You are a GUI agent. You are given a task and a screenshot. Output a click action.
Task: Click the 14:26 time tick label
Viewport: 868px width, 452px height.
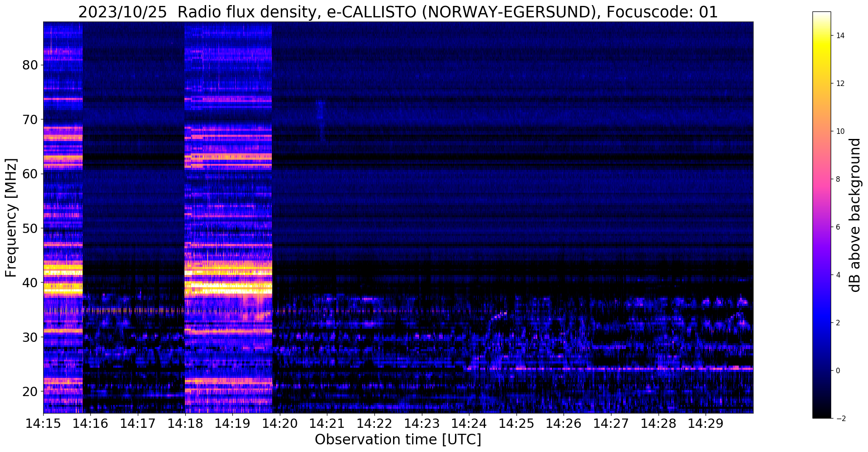click(x=564, y=423)
